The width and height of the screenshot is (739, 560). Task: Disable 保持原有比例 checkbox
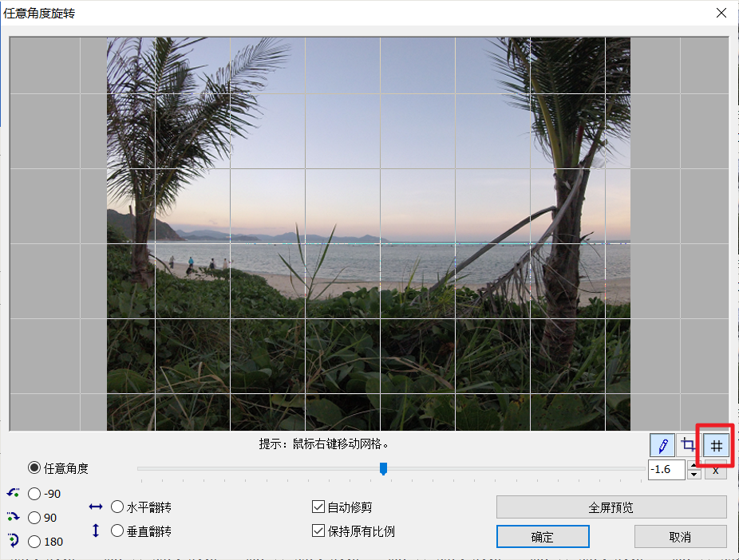coord(318,531)
